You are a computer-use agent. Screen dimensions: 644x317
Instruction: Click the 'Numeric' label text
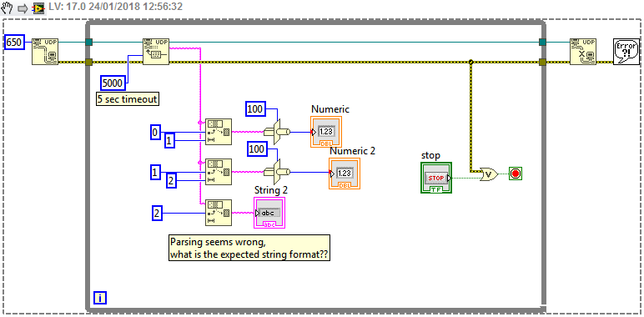click(330, 109)
